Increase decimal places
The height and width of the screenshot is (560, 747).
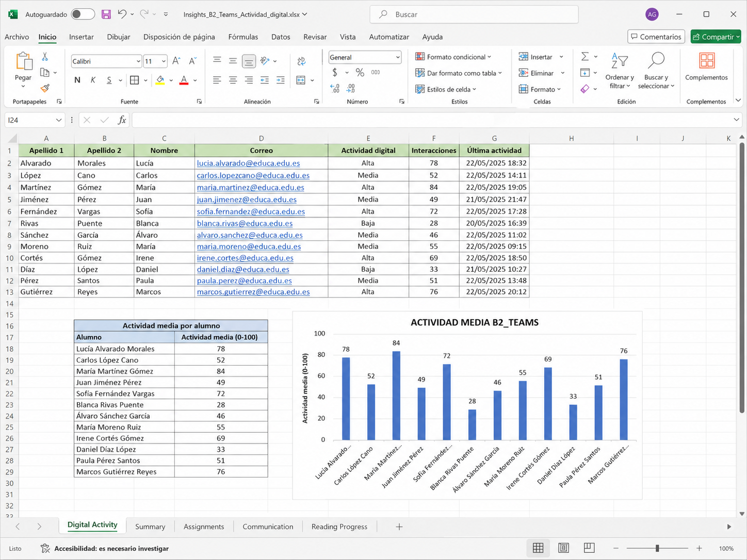335,89
